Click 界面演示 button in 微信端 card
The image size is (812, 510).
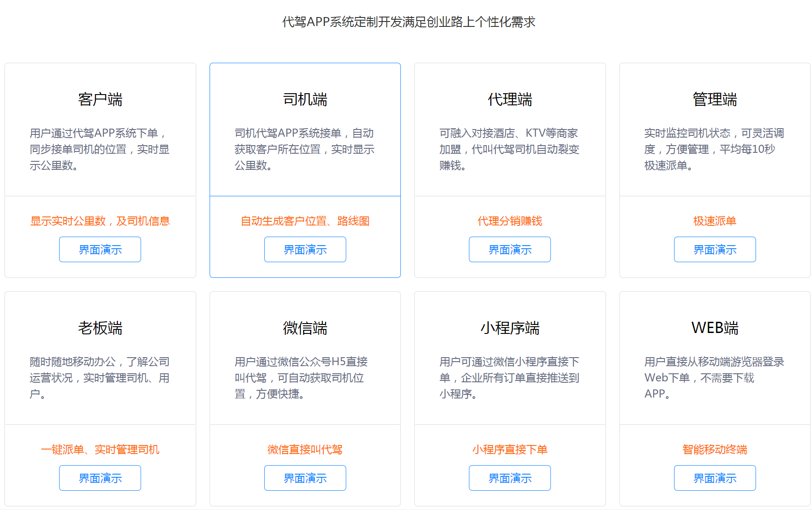coord(305,478)
